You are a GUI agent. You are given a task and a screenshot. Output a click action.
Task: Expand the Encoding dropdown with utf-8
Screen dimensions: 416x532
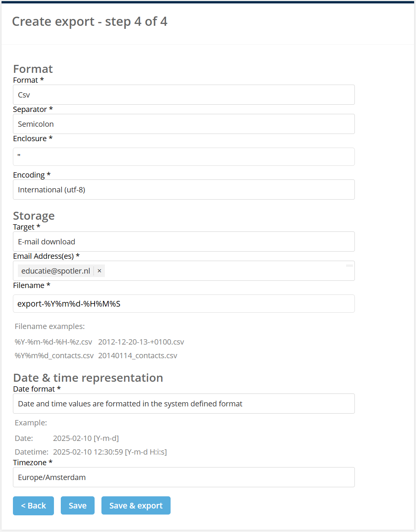tap(184, 190)
